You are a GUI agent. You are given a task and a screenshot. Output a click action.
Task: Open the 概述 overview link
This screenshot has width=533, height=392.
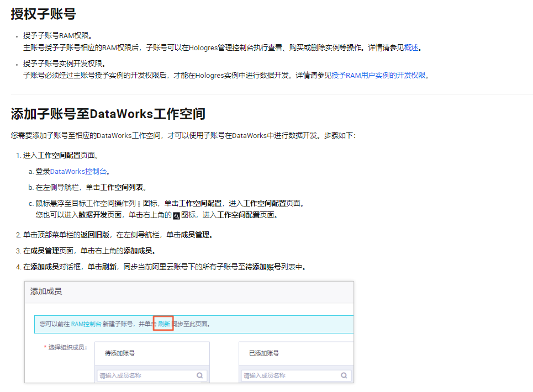coord(411,47)
